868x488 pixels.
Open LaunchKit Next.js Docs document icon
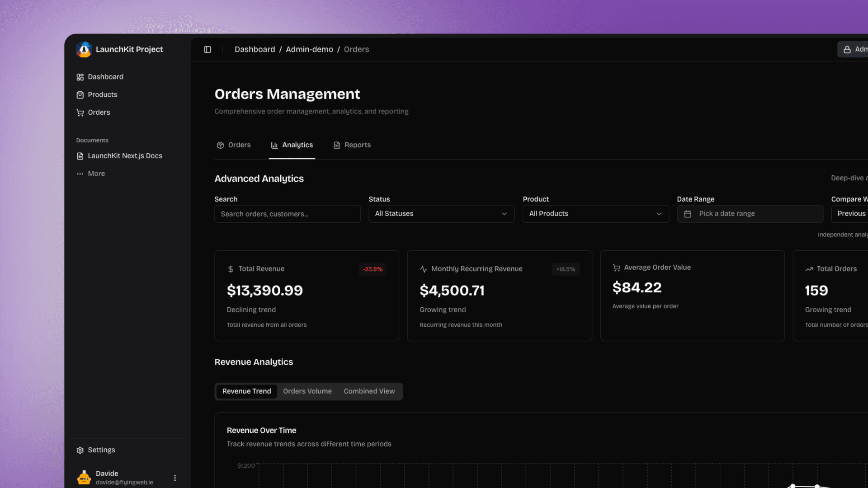tap(80, 156)
